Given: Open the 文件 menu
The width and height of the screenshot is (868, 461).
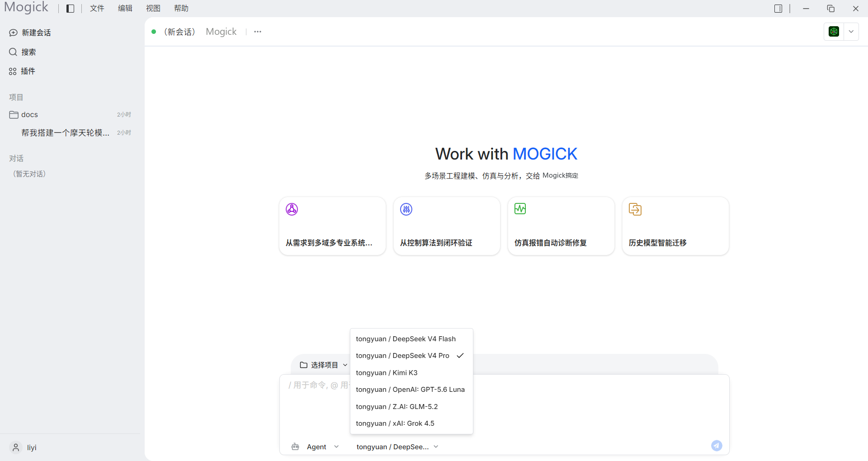Looking at the screenshot, I should (x=97, y=8).
